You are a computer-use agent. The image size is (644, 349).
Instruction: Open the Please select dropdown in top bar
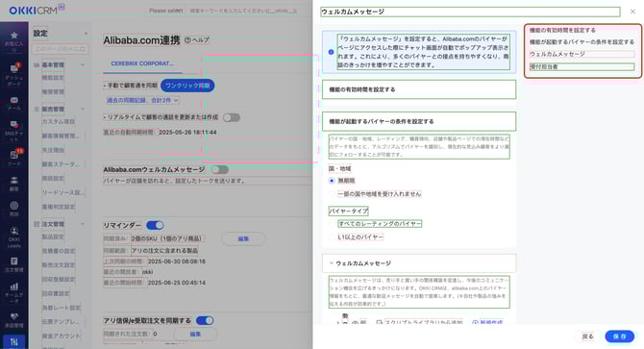[166, 11]
